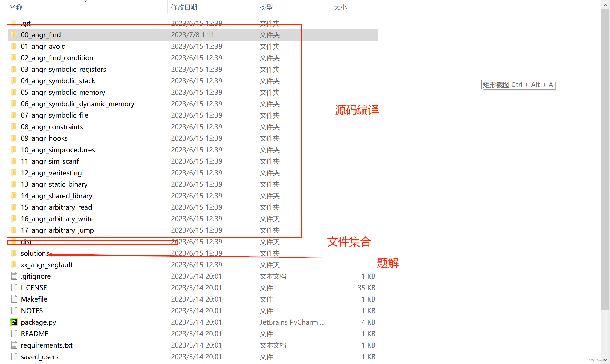610x364 pixels.
Task: Click the 17_angr_arbitrary_jump folder icon
Action: click(x=14, y=230)
